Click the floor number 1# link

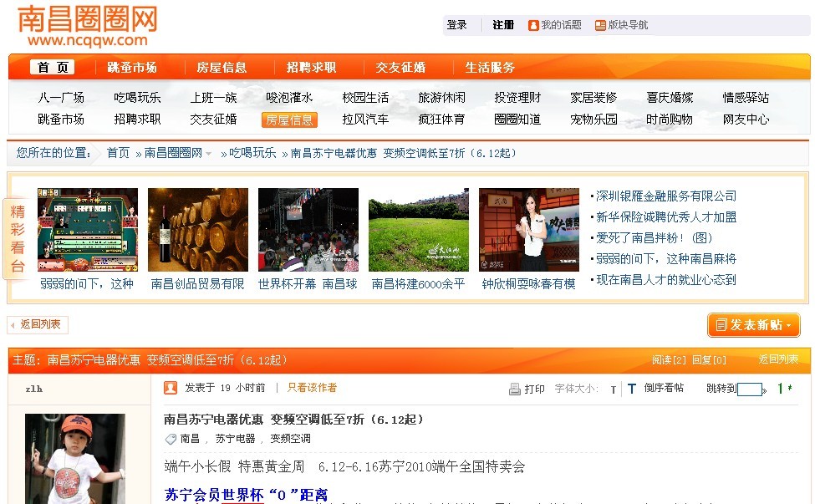point(784,388)
